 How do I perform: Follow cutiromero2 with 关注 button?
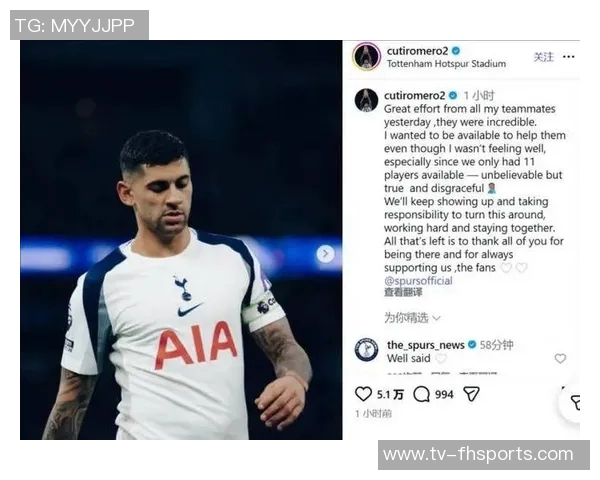coord(544,57)
